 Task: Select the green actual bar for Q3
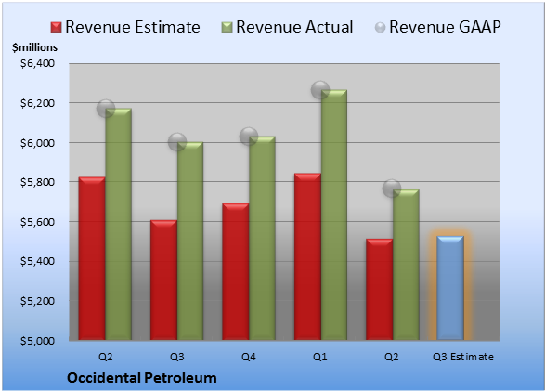coord(190,241)
